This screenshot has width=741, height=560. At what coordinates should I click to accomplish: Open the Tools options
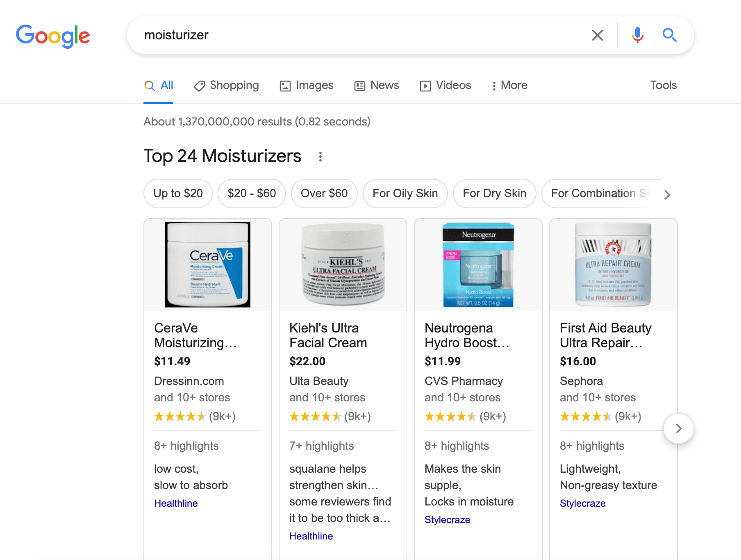[663, 85]
